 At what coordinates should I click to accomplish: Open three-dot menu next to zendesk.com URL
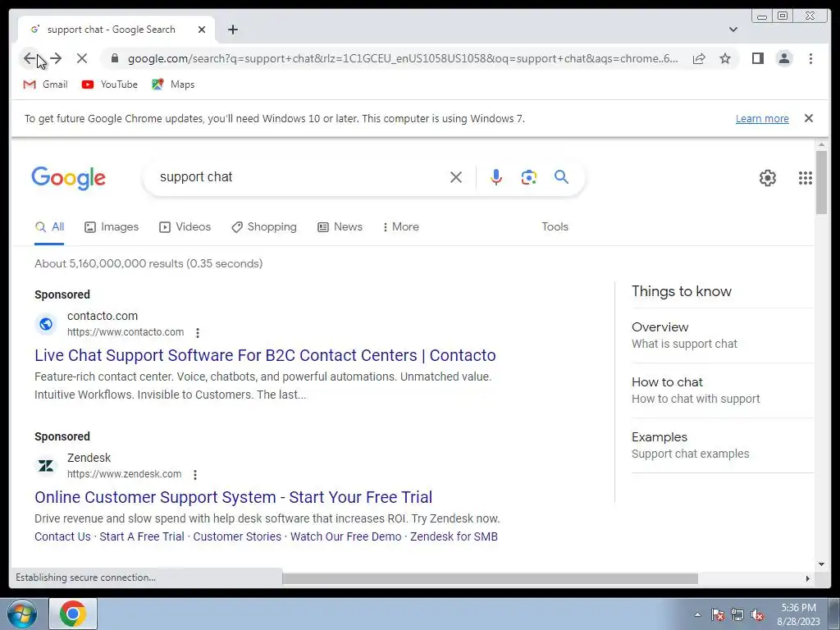(x=195, y=475)
